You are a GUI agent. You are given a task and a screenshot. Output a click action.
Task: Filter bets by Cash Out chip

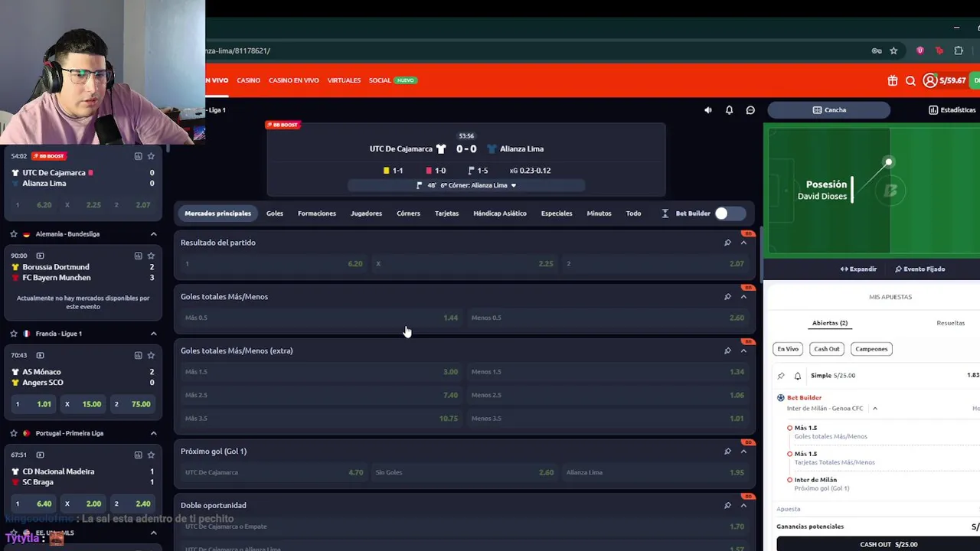pyautogui.click(x=827, y=349)
